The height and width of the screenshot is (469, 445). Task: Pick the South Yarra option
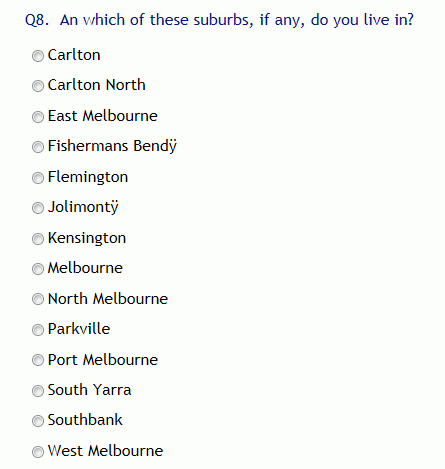(x=38, y=391)
